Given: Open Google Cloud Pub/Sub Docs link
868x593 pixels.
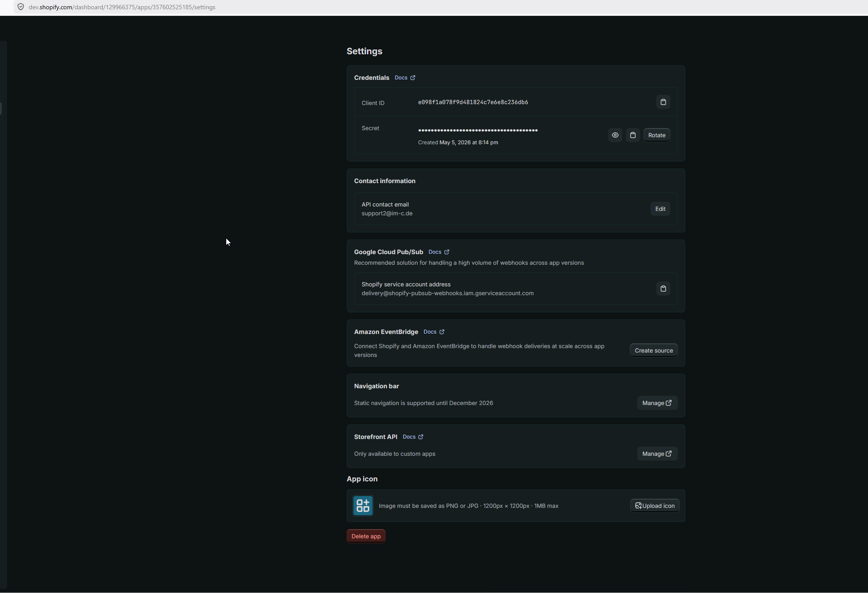Looking at the screenshot, I should 439,252.
